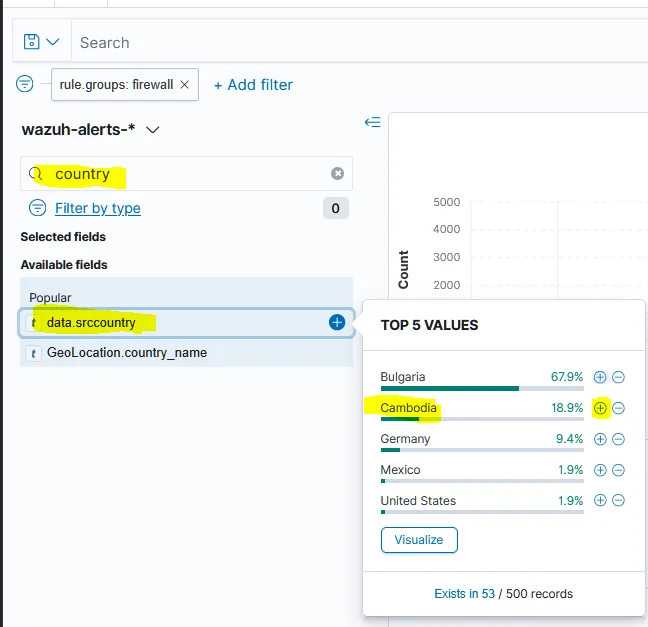Viewport: 648px width, 627px height.
Task: Add data.srccountry as a column
Action: 337,322
